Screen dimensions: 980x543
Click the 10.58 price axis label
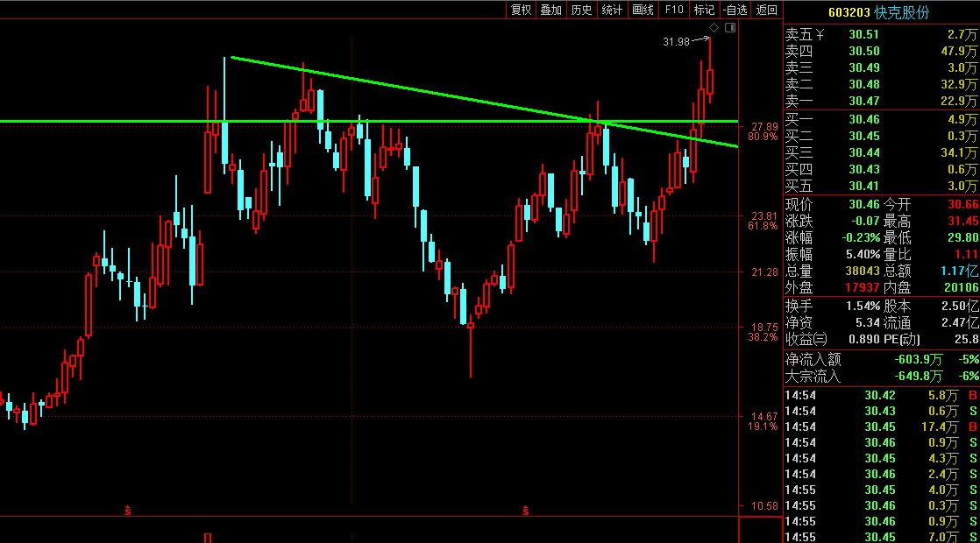[x=764, y=506]
